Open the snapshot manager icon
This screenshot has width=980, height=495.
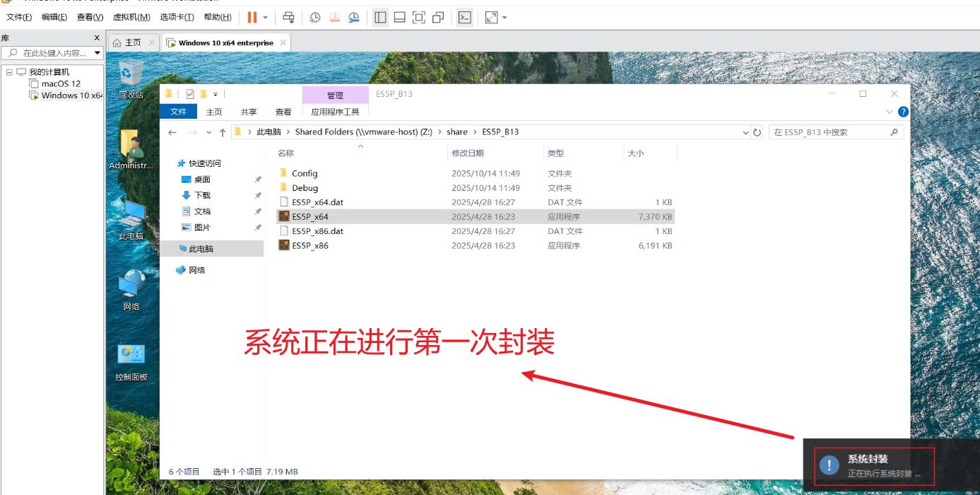(353, 17)
